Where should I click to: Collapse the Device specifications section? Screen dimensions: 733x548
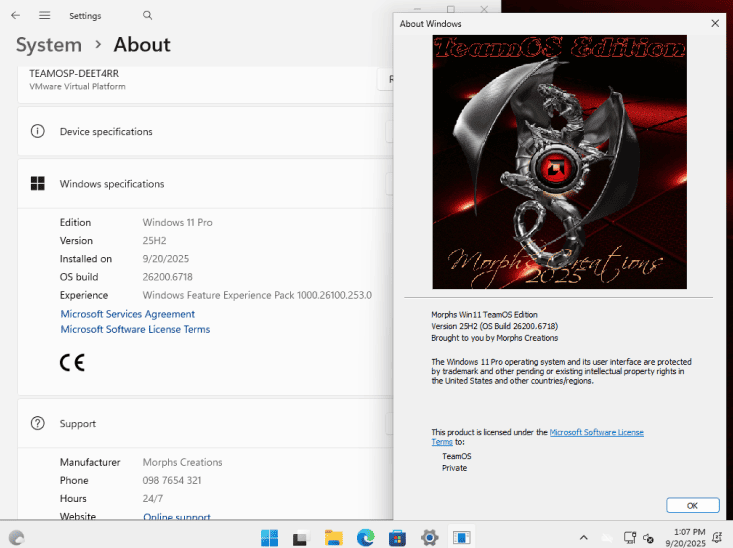(x=205, y=131)
